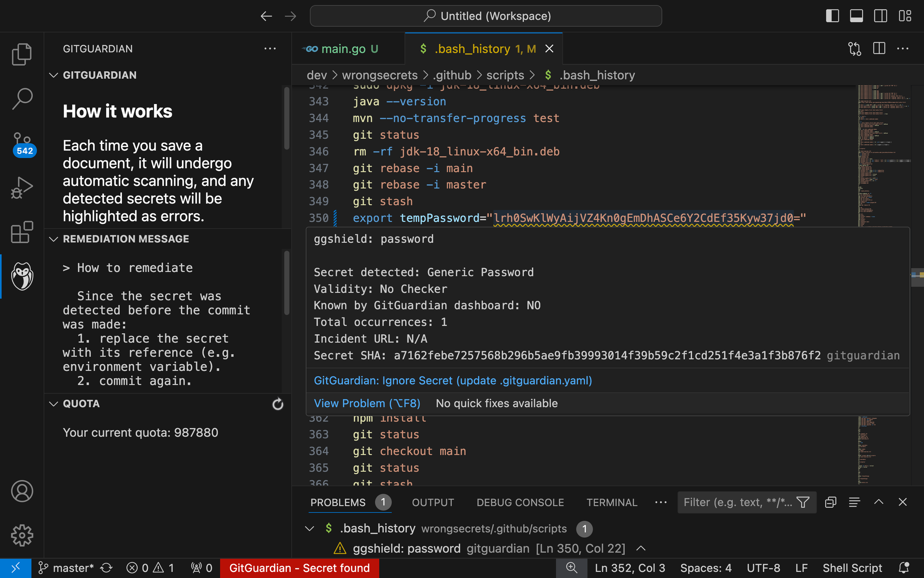Open View Problem from the hover popup

(x=367, y=403)
